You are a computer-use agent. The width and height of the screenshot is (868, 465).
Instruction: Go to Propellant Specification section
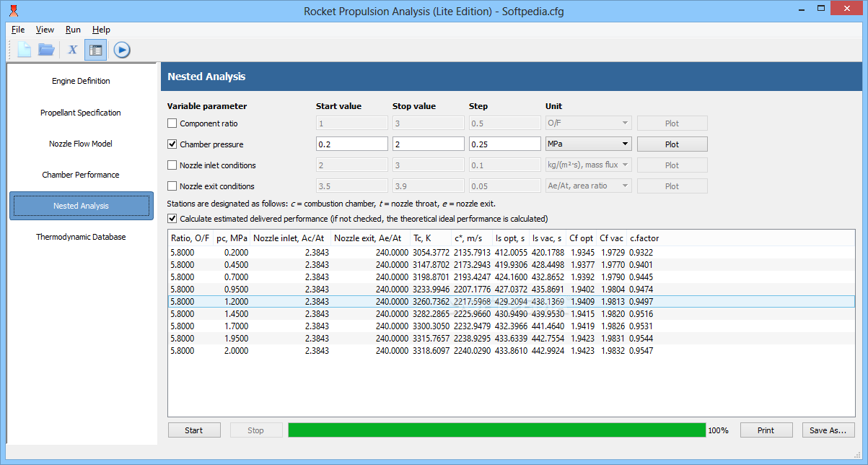81,113
